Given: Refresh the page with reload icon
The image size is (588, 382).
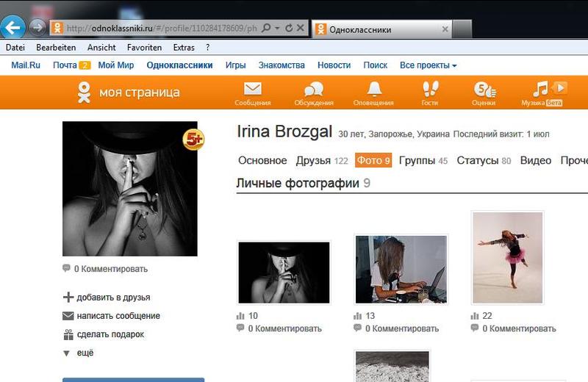Looking at the screenshot, I should 289,28.
